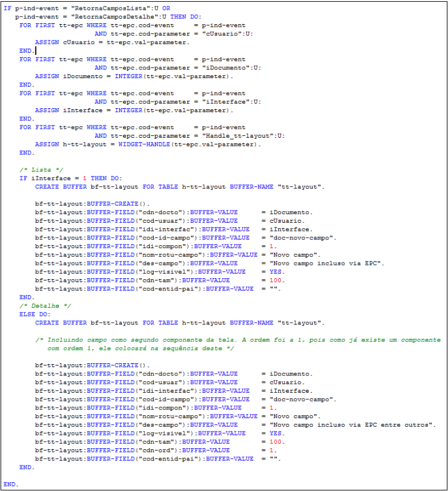Select the ASSIGN cUsuario statement line
Screen dimensions: 448x491
tap(112, 42)
